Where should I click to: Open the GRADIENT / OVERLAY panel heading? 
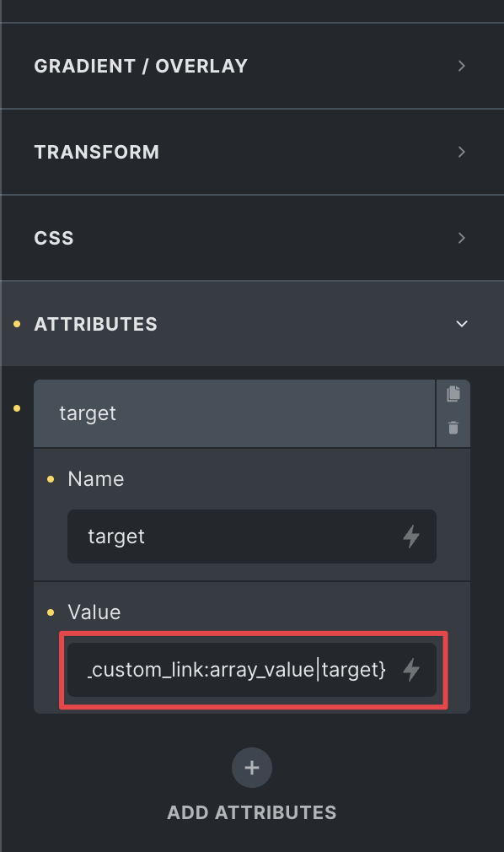tap(141, 66)
